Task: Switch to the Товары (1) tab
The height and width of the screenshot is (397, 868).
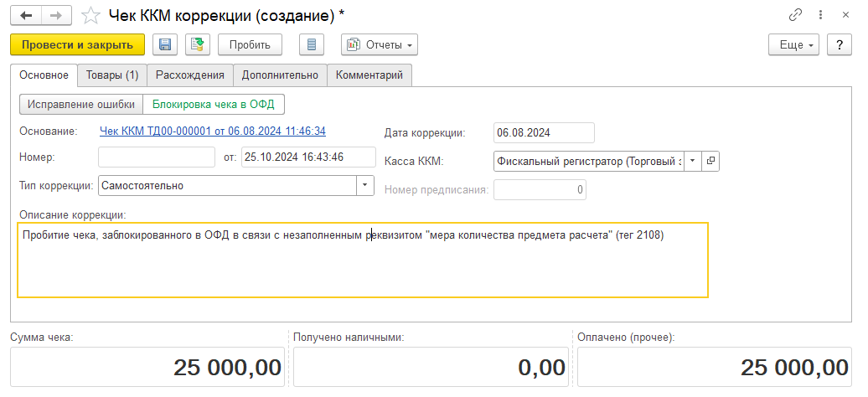Action: click(x=112, y=75)
